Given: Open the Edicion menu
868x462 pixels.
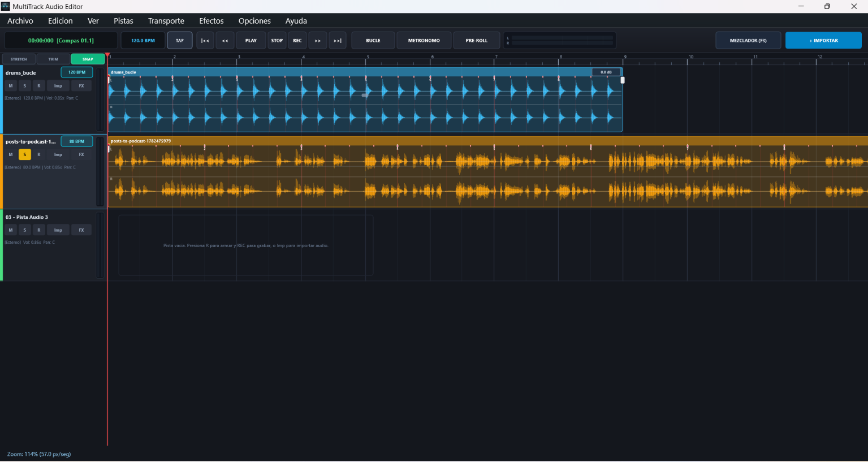Looking at the screenshot, I should [61, 21].
